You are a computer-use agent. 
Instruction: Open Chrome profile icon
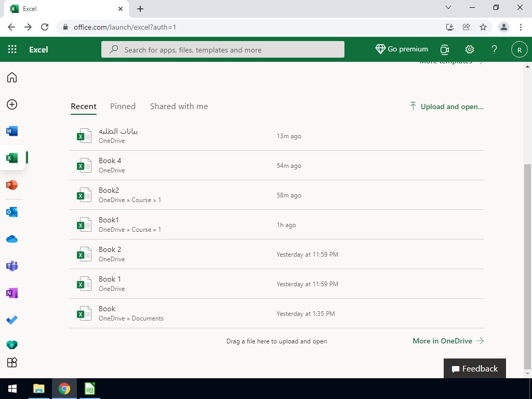click(x=504, y=27)
